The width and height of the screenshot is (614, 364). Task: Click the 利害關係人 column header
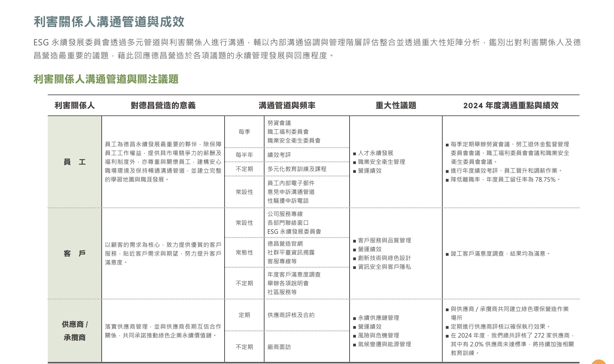(x=74, y=105)
